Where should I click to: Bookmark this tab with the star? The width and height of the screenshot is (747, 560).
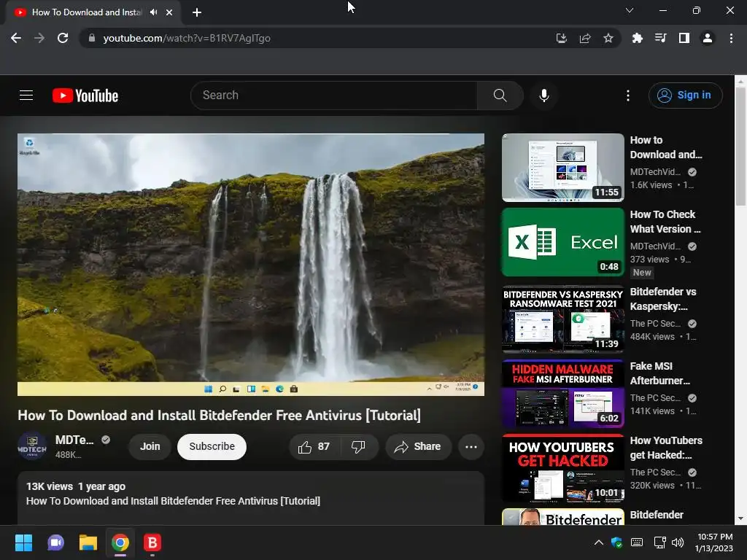point(608,38)
